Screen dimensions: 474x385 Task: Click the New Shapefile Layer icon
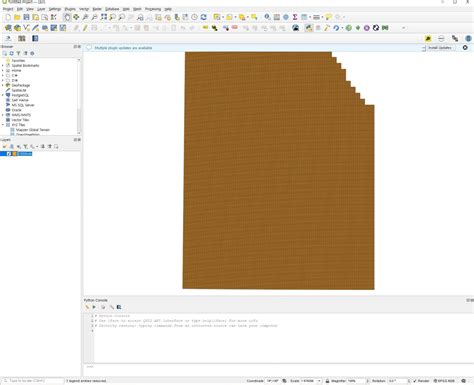pos(26,28)
